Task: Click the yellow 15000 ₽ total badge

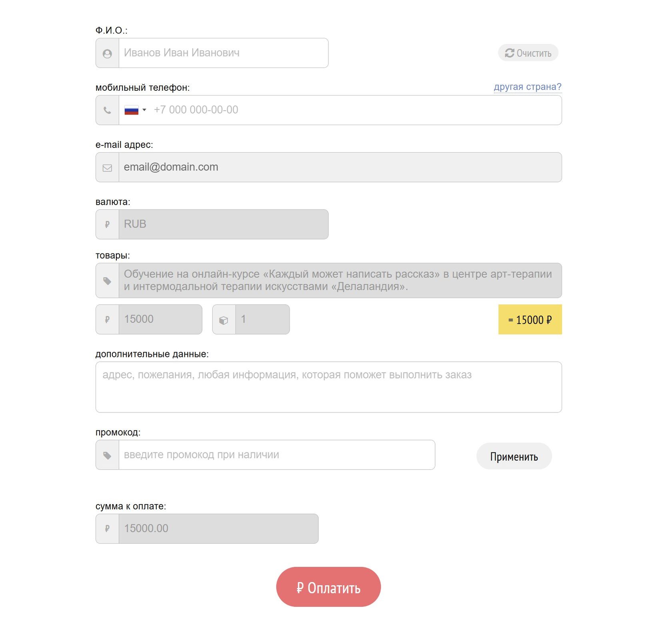Action: click(530, 319)
